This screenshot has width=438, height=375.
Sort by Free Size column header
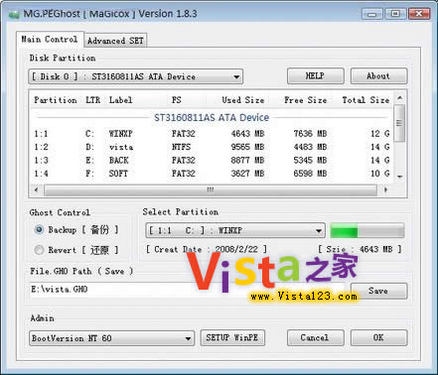(x=306, y=100)
